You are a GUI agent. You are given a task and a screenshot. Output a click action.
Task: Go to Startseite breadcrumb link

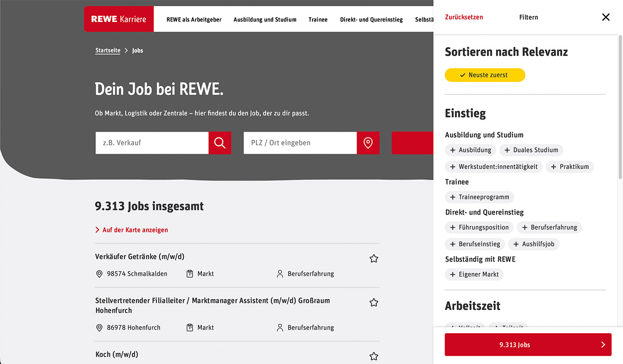(108, 50)
